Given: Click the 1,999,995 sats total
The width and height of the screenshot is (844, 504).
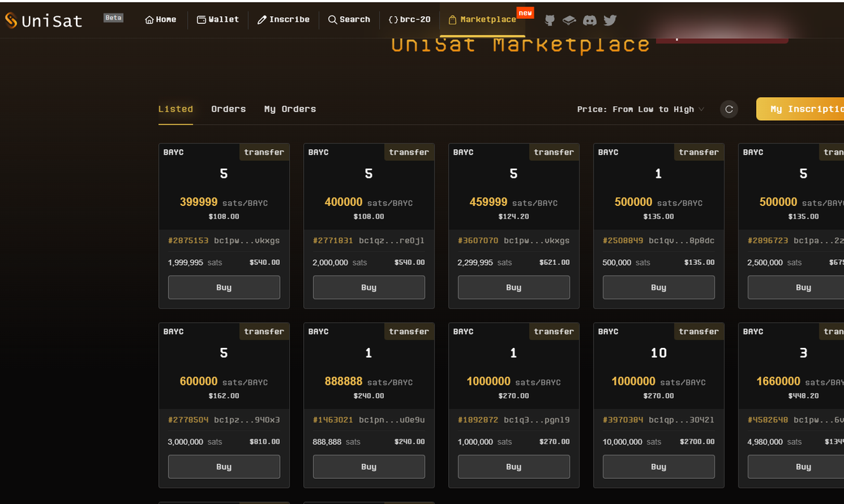Looking at the screenshot, I should (195, 262).
